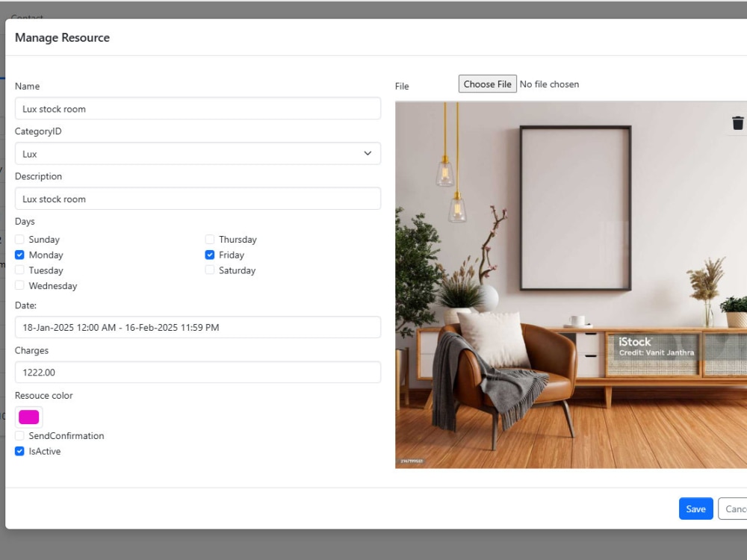This screenshot has width=747, height=560.
Task: Click the 'Manage Resource' dialog title
Action: (x=63, y=37)
